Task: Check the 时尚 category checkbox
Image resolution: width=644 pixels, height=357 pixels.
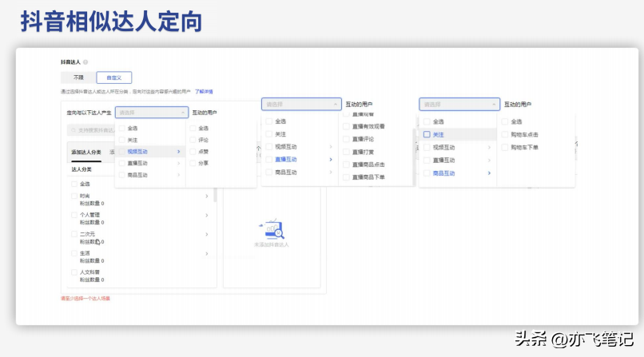Action: [x=74, y=196]
